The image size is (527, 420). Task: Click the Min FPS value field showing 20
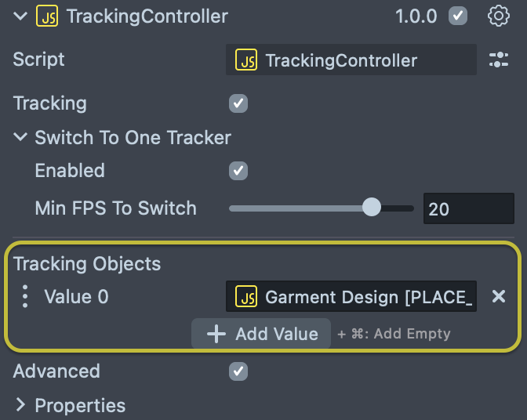[469, 208]
